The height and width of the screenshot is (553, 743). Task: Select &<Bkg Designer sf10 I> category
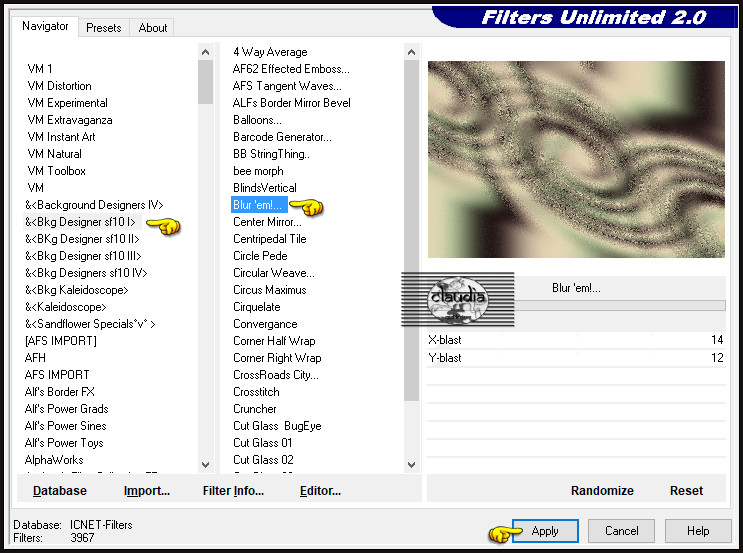click(x=80, y=222)
